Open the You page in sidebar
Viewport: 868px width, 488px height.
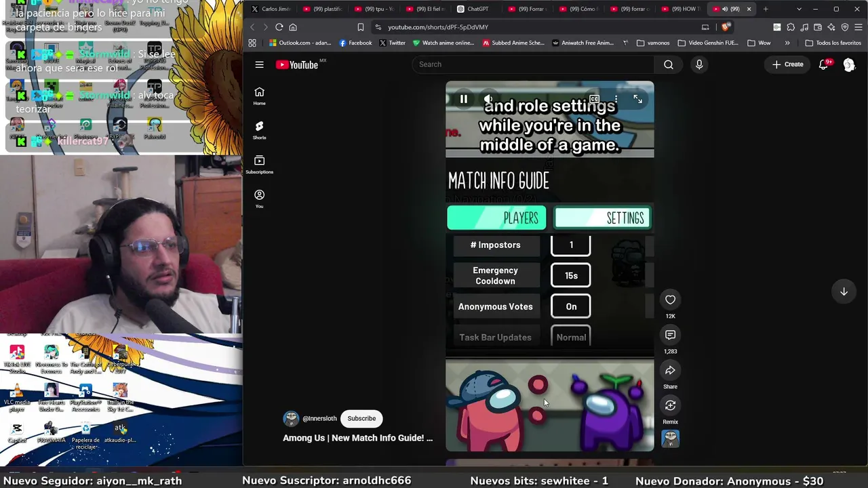(x=259, y=199)
